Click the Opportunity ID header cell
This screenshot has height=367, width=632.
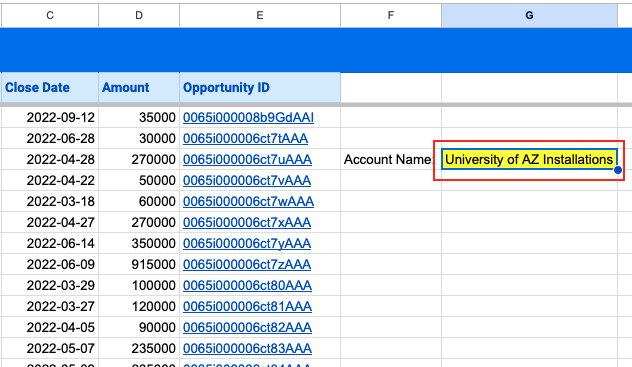pyautogui.click(x=260, y=87)
